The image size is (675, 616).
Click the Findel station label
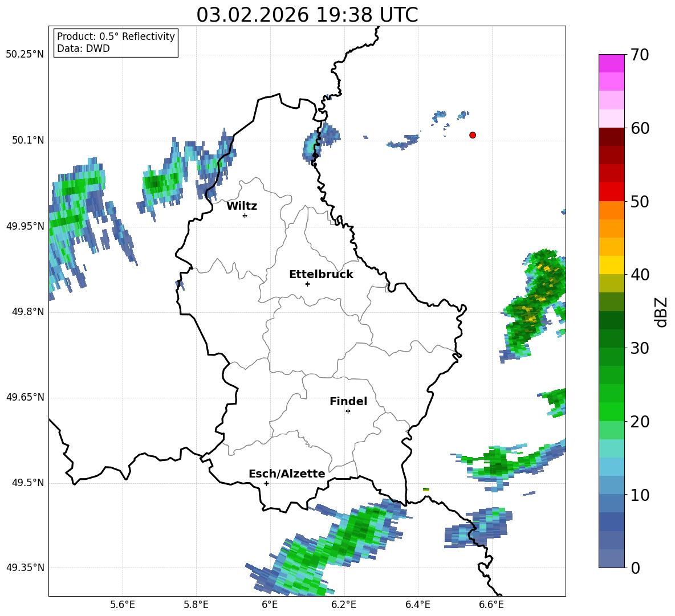[x=348, y=401]
